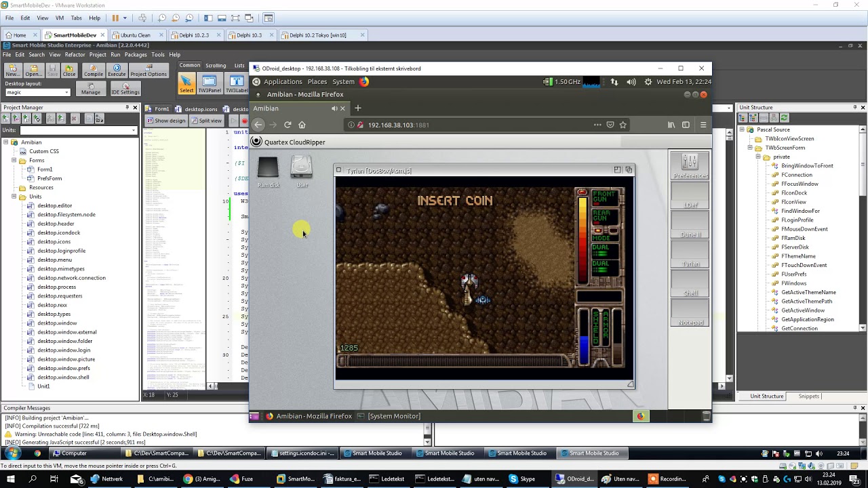
Task: Open the Refactor menu
Action: point(75,55)
